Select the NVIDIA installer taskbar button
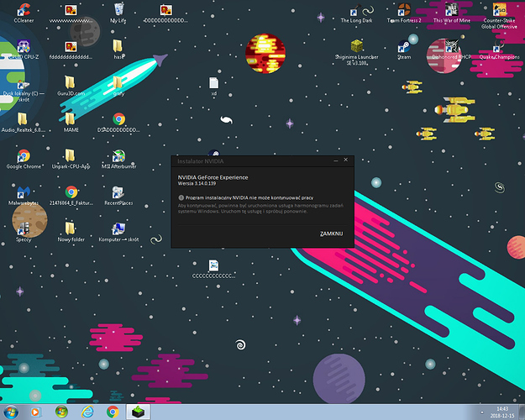 coord(138,412)
